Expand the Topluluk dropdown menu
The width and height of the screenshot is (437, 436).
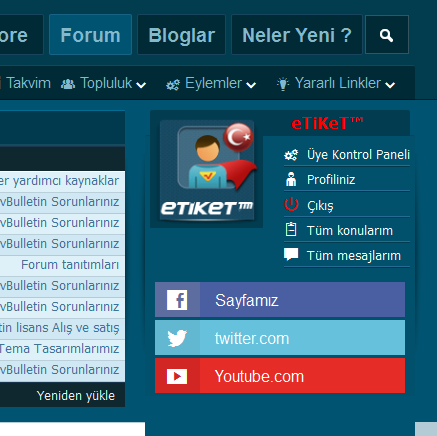[104, 83]
